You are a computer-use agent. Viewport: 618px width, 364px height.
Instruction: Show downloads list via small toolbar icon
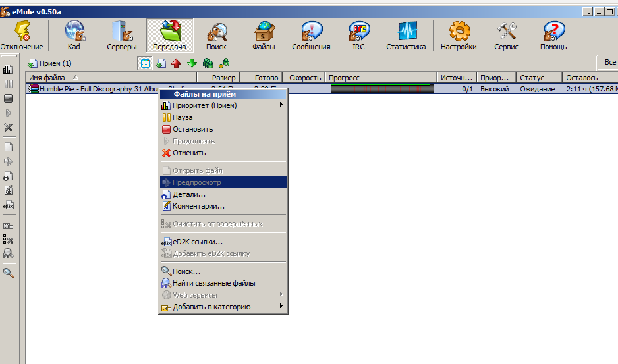[160, 63]
